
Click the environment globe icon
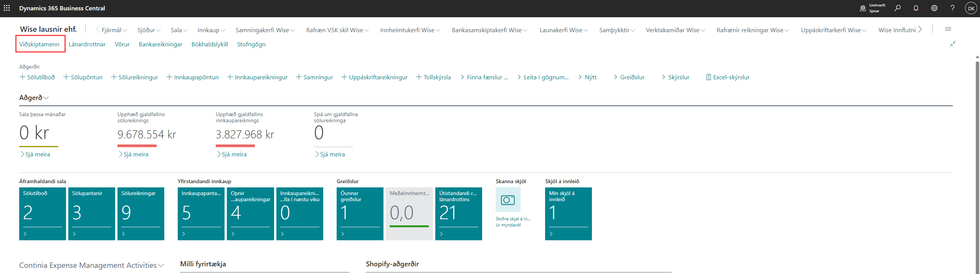863,8
